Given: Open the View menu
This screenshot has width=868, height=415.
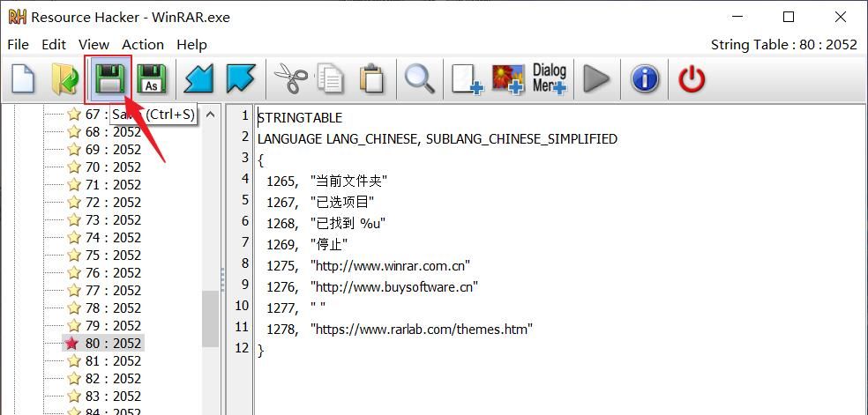Looking at the screenshot, I should (x=94, y=45).
